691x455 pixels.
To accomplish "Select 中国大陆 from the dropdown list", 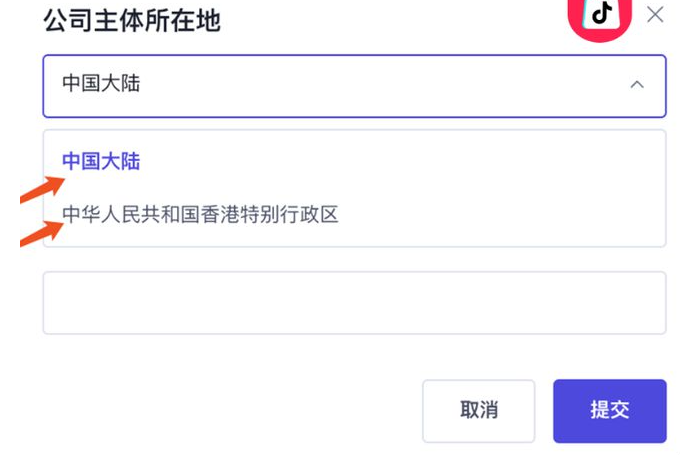I will (101, 161).
